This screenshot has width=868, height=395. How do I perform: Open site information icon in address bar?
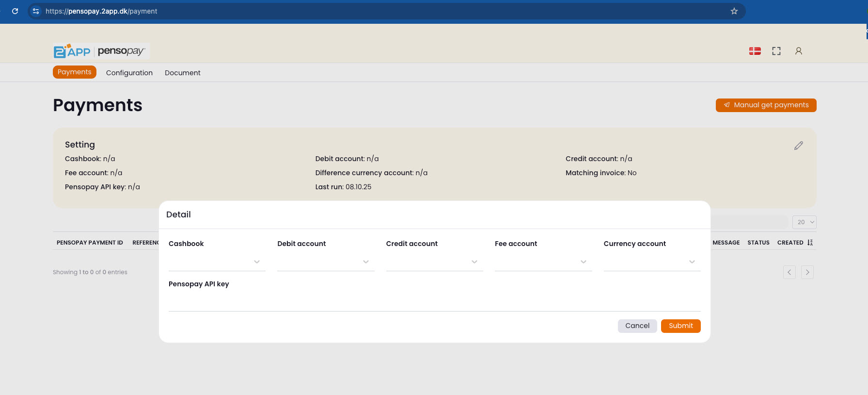(36, 11)
